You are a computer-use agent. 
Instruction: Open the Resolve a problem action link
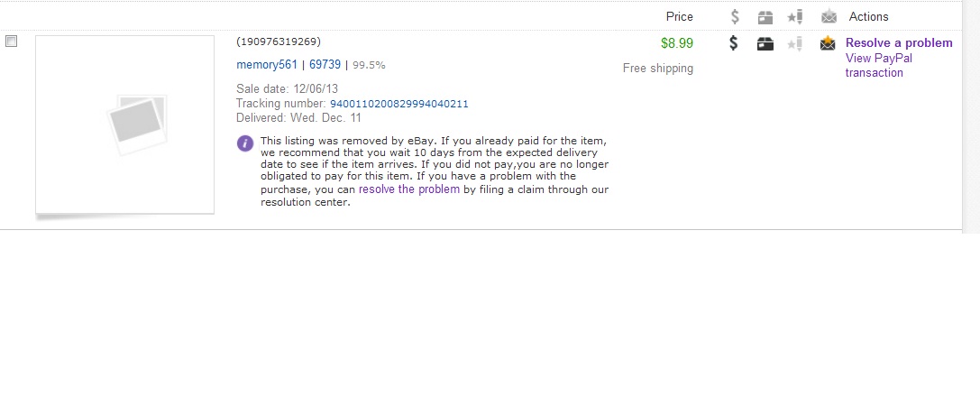(898, 43)
